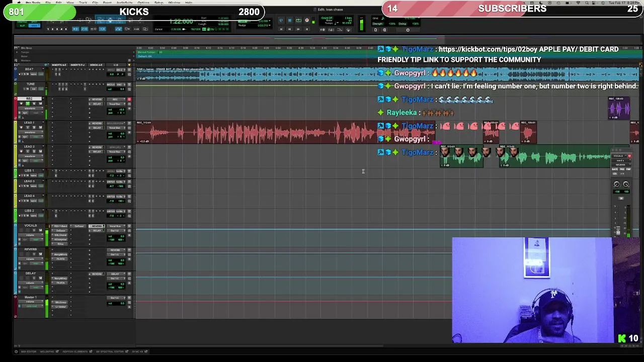644x362 pixels.
Task: Open the AudioSuite menu
Action: pos(124,3)
